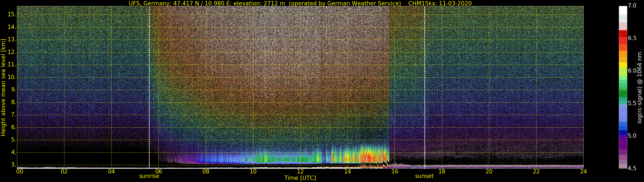Image resolution: width=644 pixels, height=182 pixels.
Task: Click the 'sunset' label below the time axis
Action: 424,176
